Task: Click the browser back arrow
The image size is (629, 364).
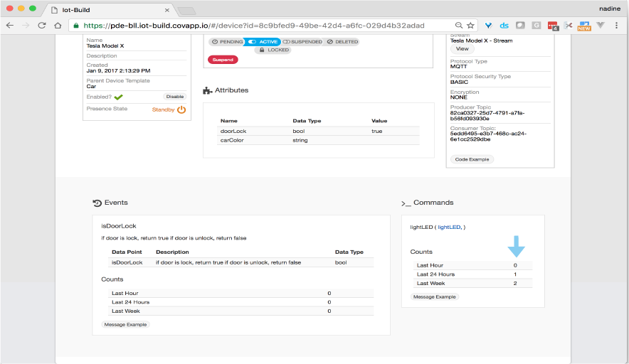Action: coord(10,25)
